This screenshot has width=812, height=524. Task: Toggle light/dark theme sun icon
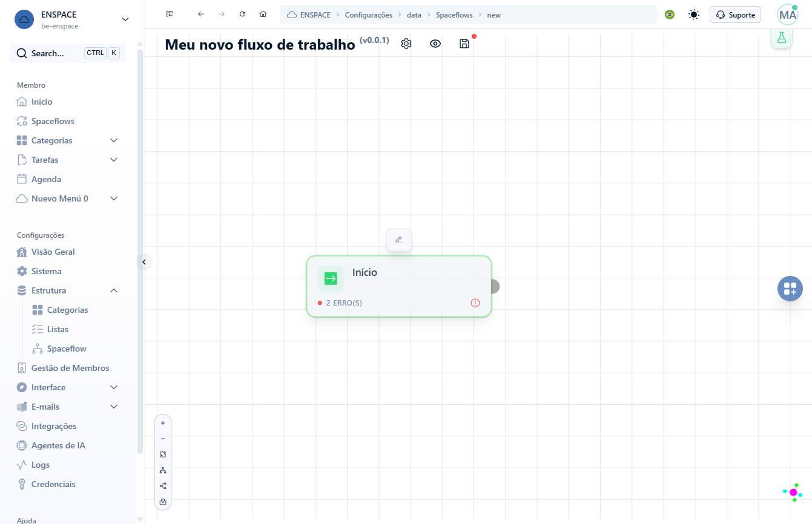click(694, 15)
